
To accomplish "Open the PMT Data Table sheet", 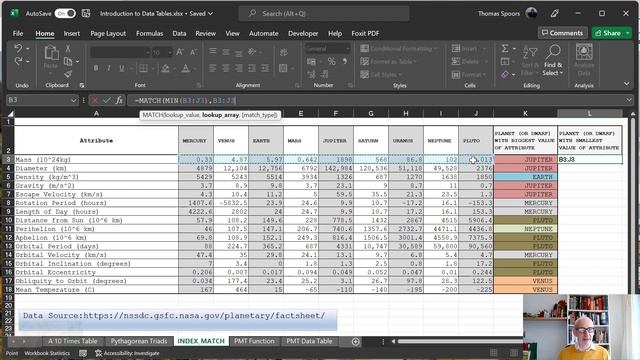I will 309,341.
